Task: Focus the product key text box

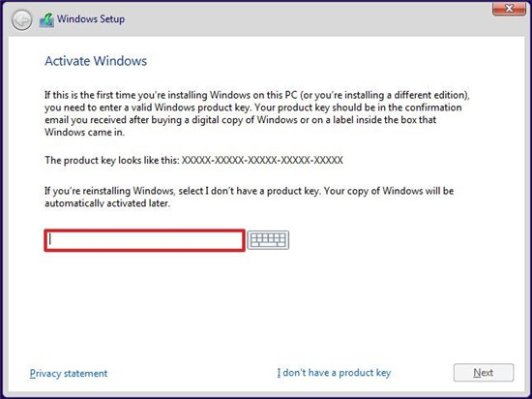Action: [144, 240]
